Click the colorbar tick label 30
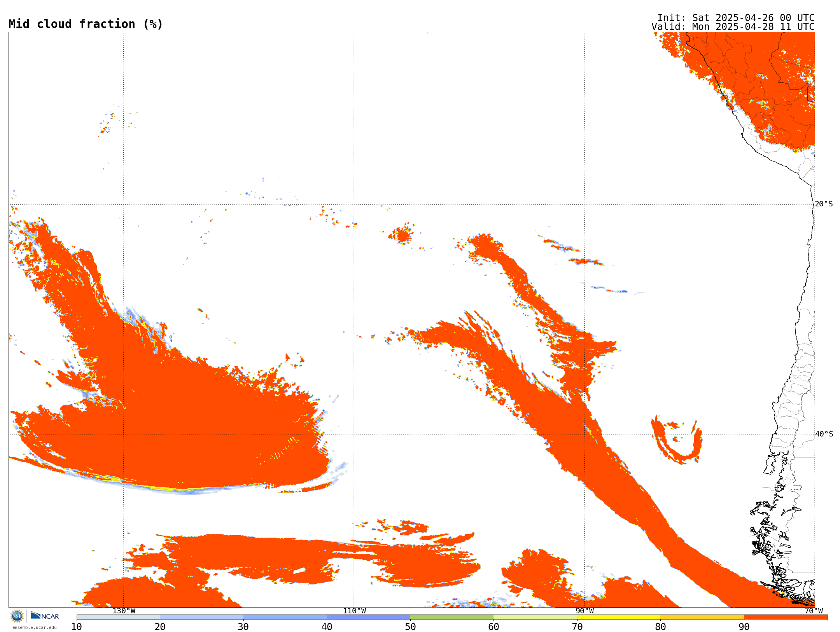Image resolution: width=840 pixels, height=632 pixels. click(243, 627)
